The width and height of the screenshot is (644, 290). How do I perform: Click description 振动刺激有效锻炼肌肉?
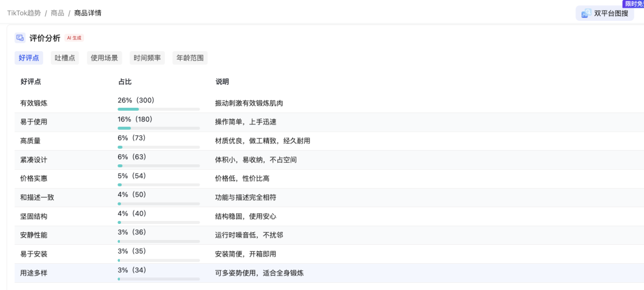[249, 104]
